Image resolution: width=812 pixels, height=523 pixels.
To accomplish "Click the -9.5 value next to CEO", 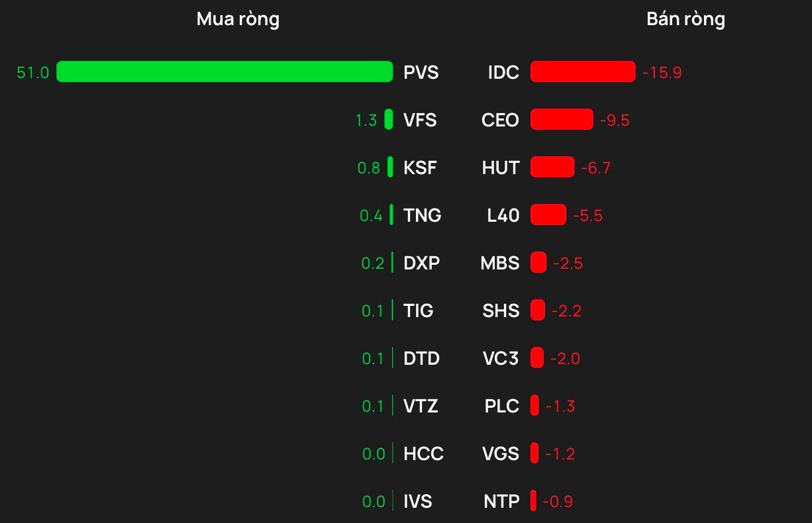I will point(615,120).
